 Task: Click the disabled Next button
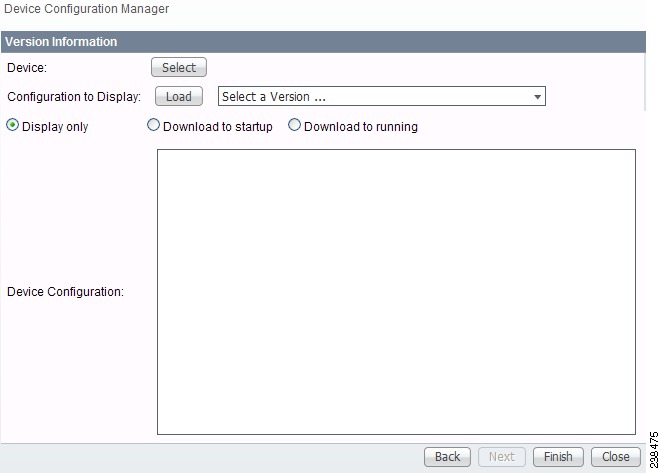click(x=502, y=457)
